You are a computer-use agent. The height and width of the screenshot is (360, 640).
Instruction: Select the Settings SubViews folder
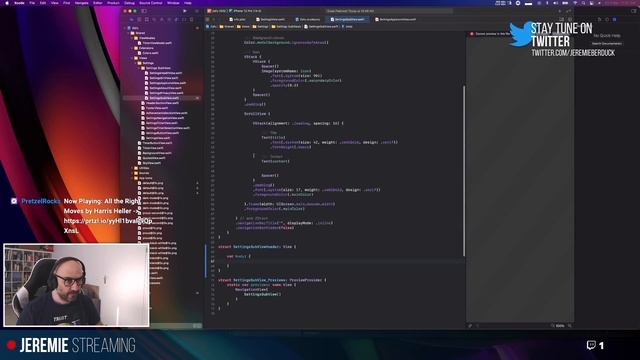156,68
